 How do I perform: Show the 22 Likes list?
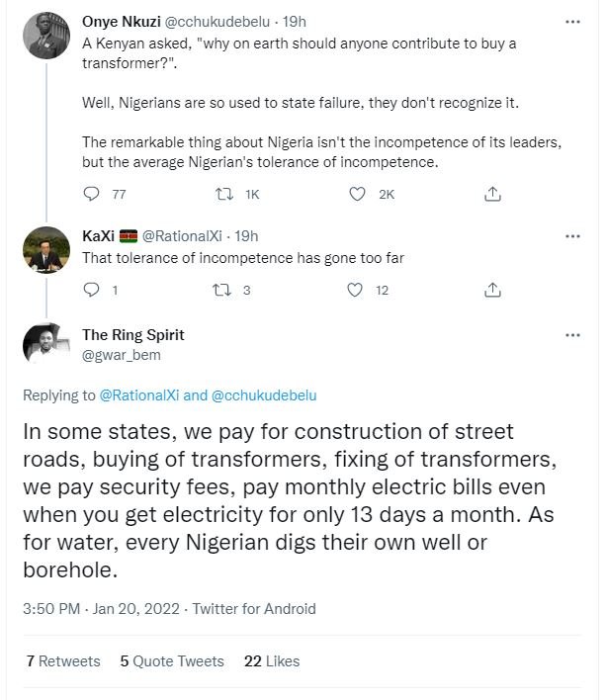point(271,660)
